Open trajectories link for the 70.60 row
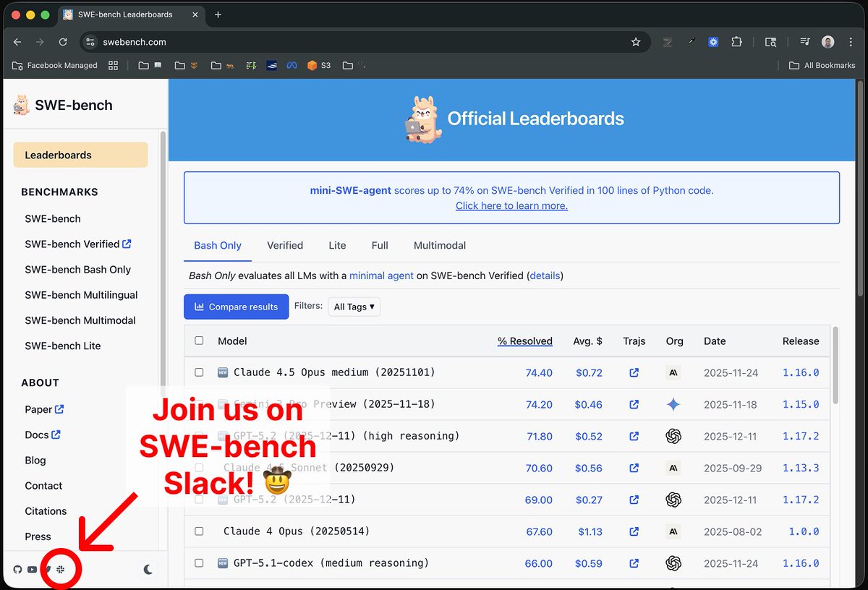 click(x=634, y=469)
